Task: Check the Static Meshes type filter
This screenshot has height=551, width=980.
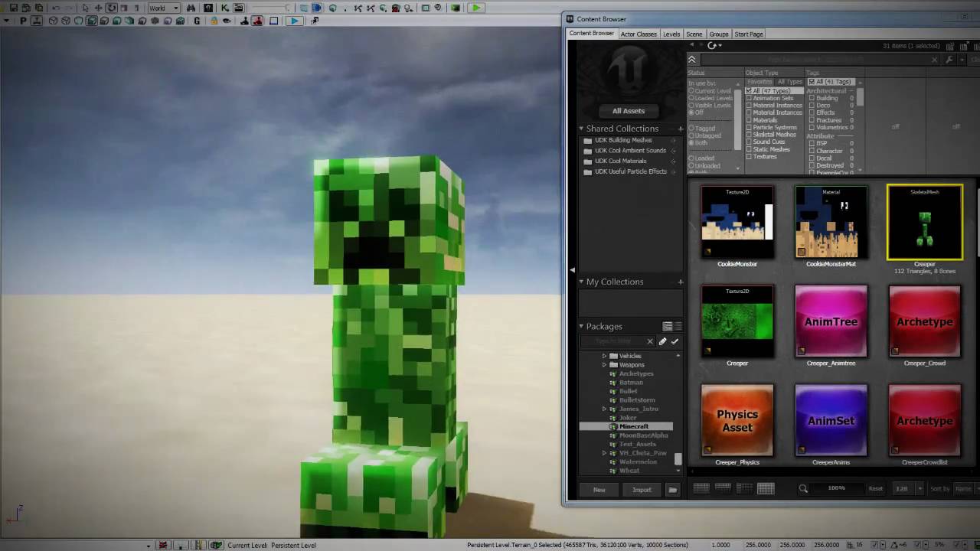Action: (749, 149)
